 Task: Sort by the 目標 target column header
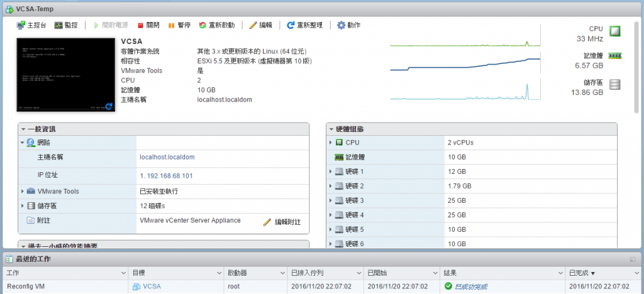point(177,273)
